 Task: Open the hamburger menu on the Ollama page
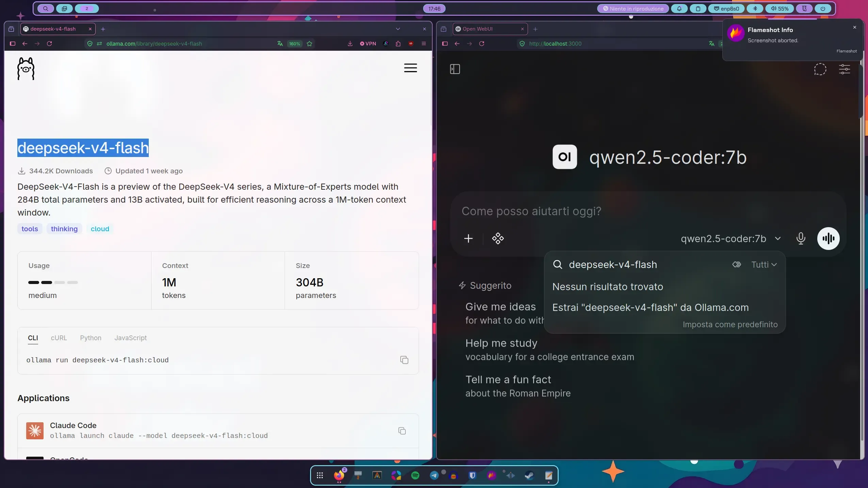pyautogui.click(x=411, y=68)
